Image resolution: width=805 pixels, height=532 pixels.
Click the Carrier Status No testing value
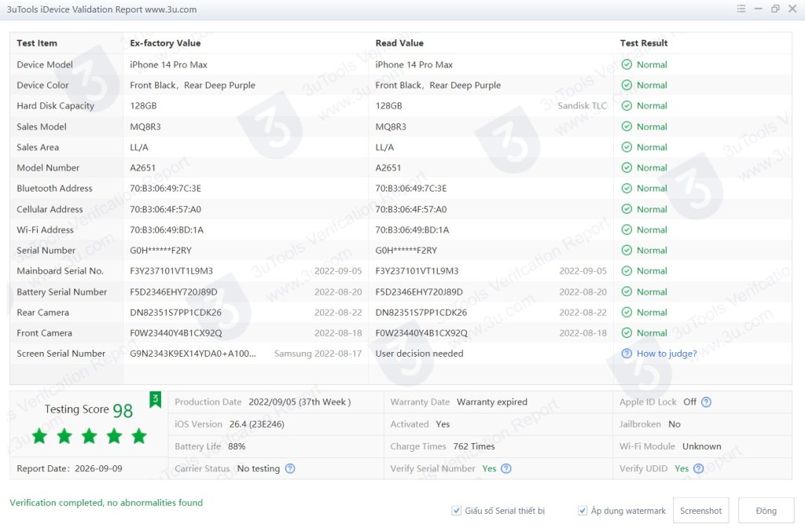coord(258,468)
